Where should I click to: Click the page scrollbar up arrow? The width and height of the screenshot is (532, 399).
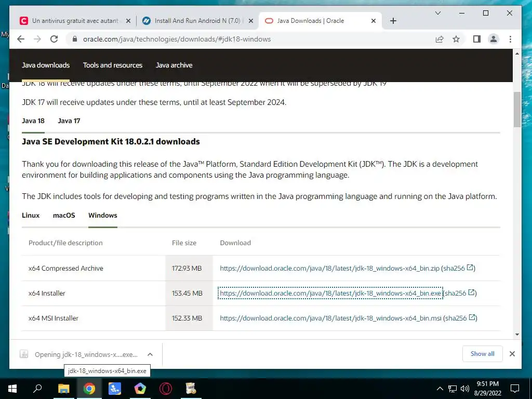517,54
